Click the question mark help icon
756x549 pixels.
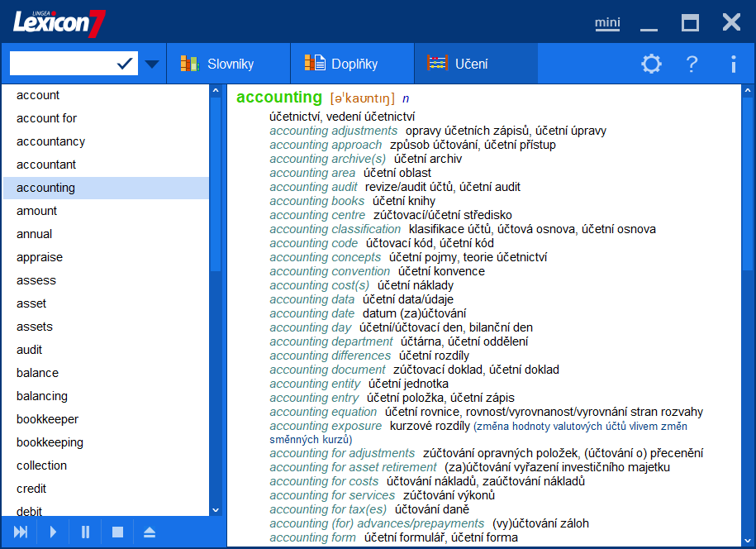(692, 64)
